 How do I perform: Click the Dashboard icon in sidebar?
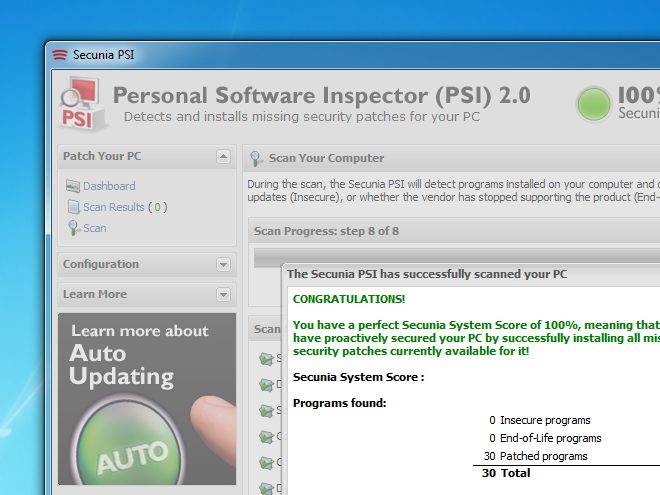click(73, 186)
